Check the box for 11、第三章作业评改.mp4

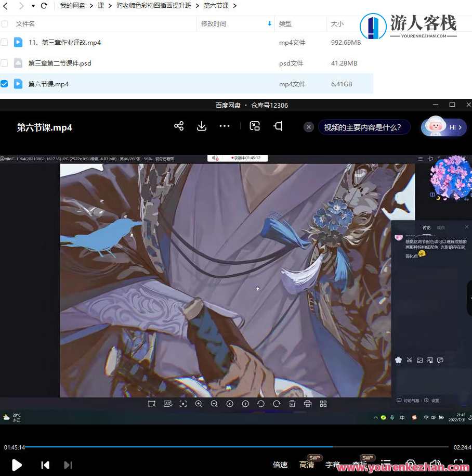[5, 42]
